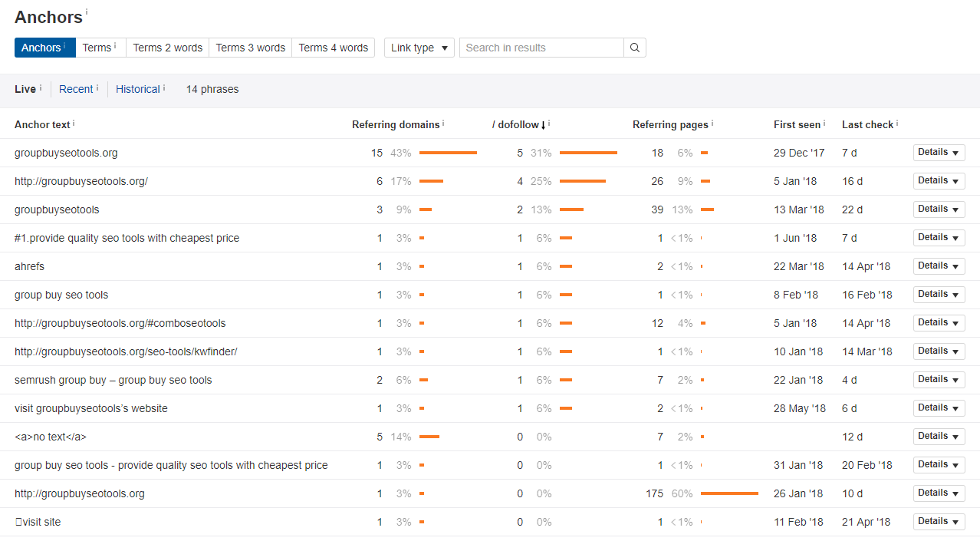The image size is (980, 541).
Task: Expand Details for visit groupbuyseotools's website row
Action: point(939,408)
